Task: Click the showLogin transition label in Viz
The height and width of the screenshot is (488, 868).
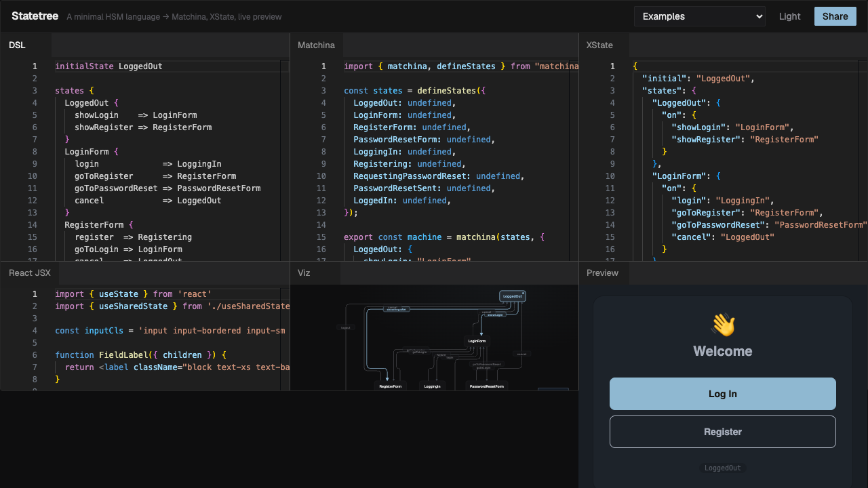Action: (495, 314)
